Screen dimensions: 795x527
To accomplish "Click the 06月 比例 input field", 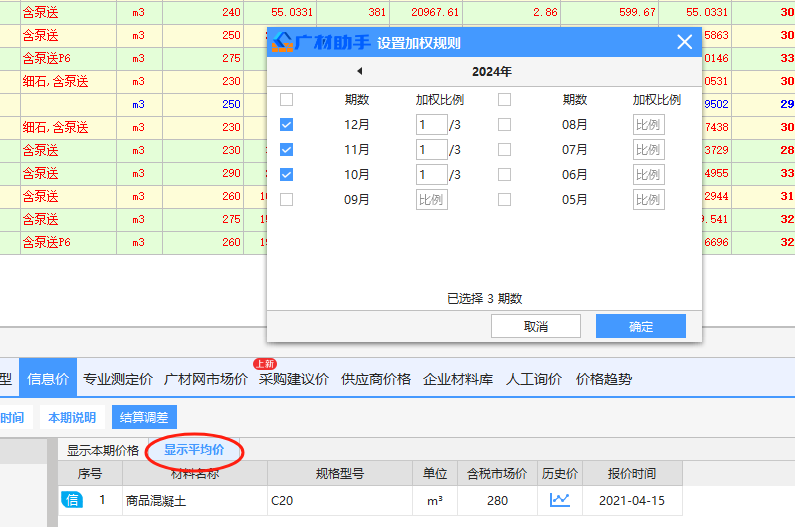I will click(x=648, y=174).
